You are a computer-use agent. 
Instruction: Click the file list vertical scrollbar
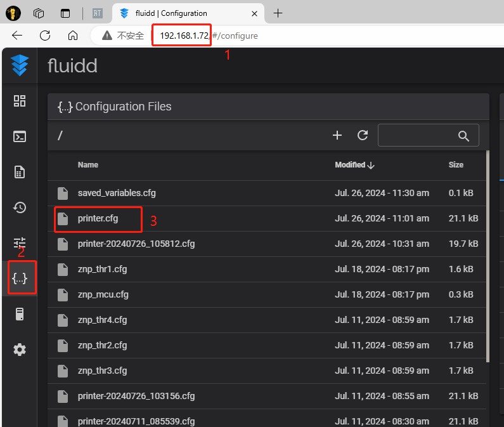point(488,254)
